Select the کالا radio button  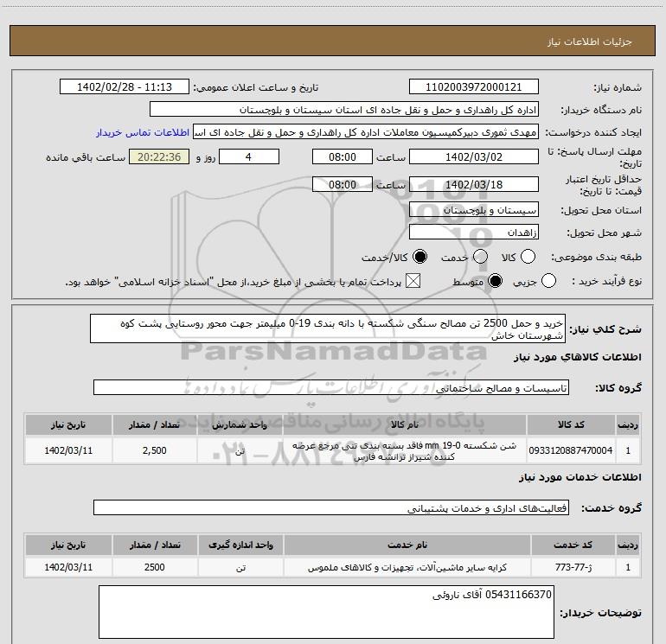(x=528, y=257)
